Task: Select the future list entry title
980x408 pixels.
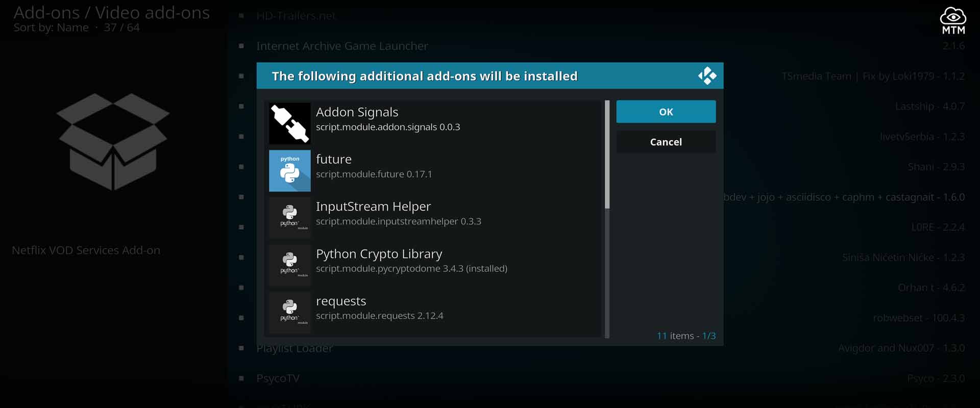Action: coord(334,159)
